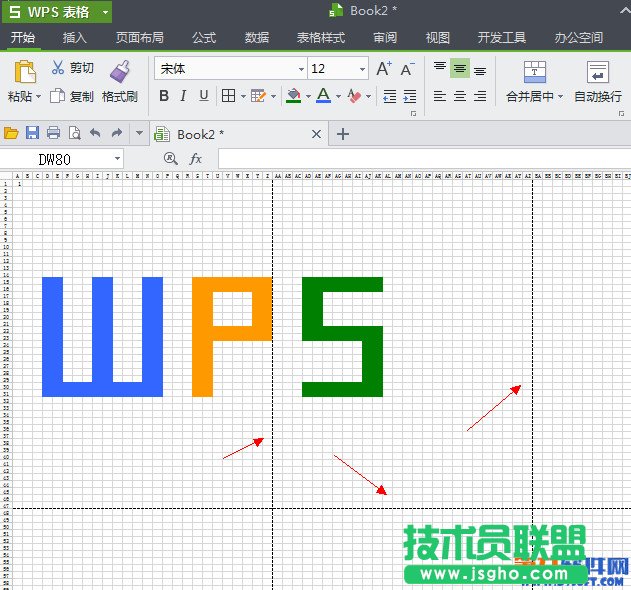Expand fill color dropdown arrow
The image size is (631, 590).
tap(308, 97)
